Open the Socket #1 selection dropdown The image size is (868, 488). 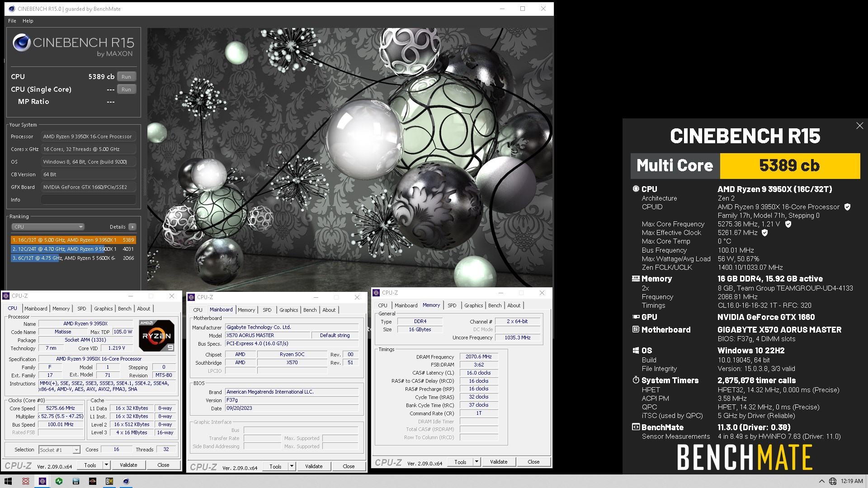click(59, 450)
